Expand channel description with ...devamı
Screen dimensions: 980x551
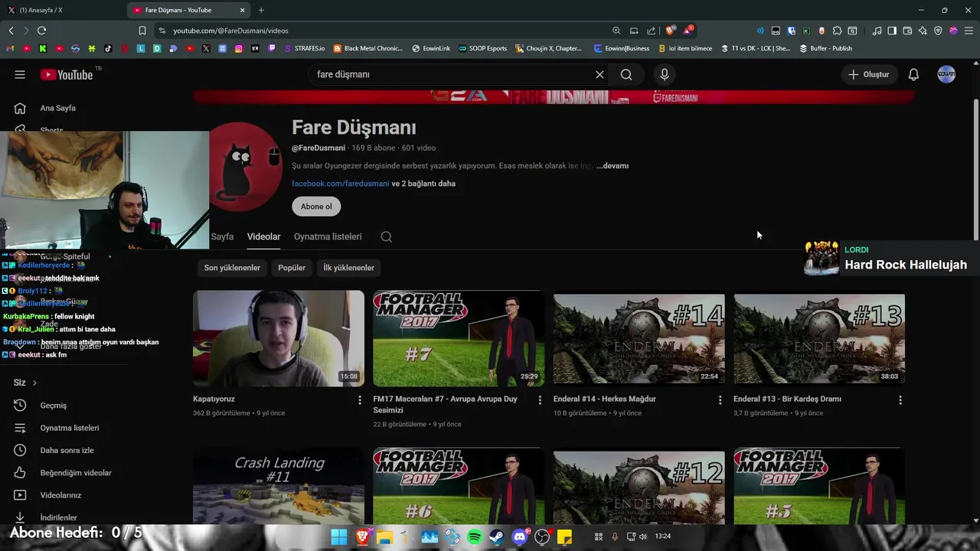pyautogui.click(x=612, y=165)
